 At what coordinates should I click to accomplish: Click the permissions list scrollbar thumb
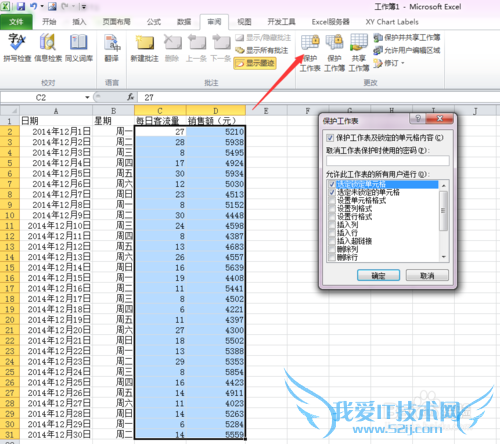444,211
